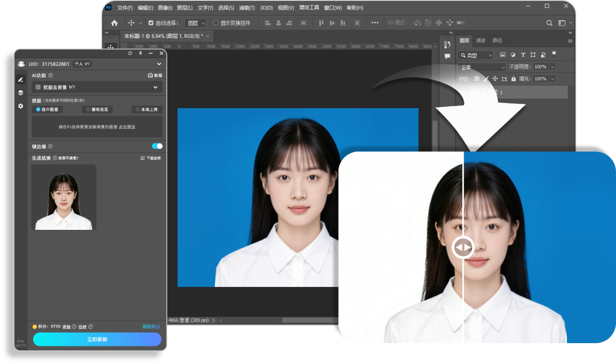Switch to the 通道 channels tab
The image size is (616, 364).
coord(481,40)
